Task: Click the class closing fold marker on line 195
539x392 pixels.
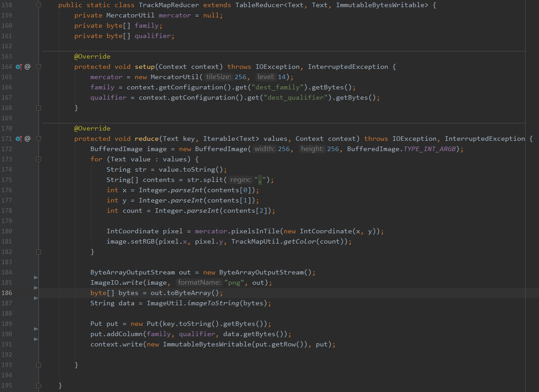Action: click(38, 385)
